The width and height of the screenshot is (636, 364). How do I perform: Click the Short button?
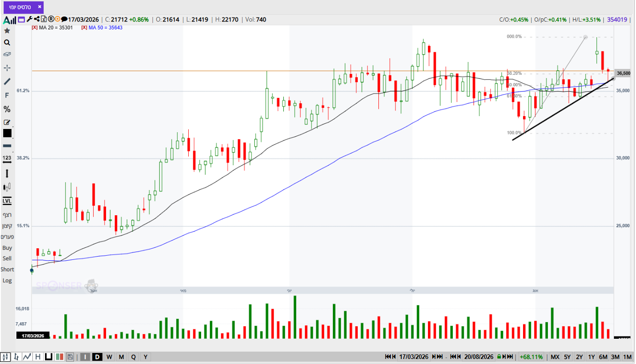7,269
